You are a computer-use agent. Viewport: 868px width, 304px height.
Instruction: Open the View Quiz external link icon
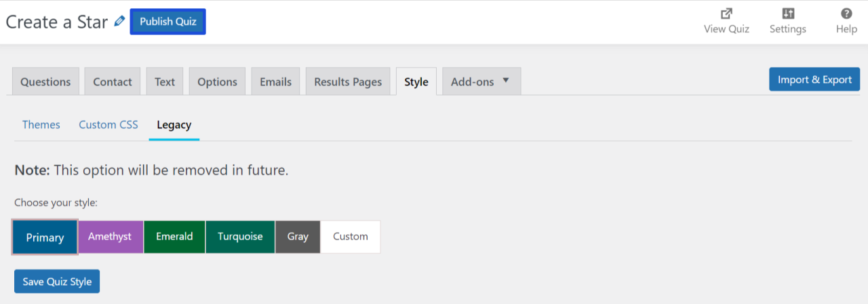point(726,14)
